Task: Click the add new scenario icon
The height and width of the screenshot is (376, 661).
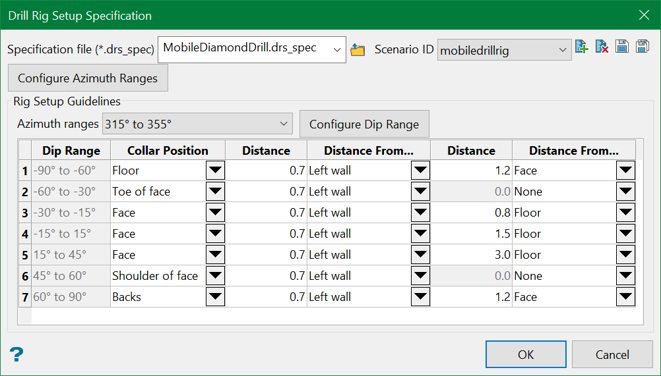Action: 581,46
